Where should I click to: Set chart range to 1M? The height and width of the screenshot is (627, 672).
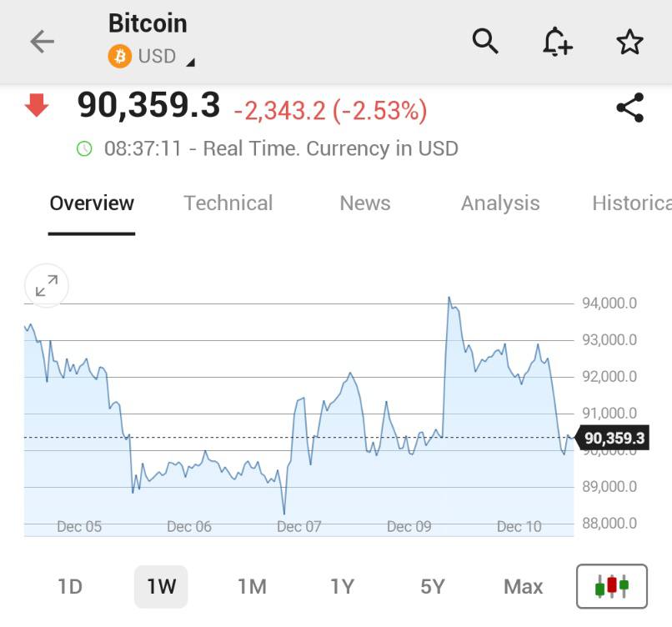coord(252,587)
